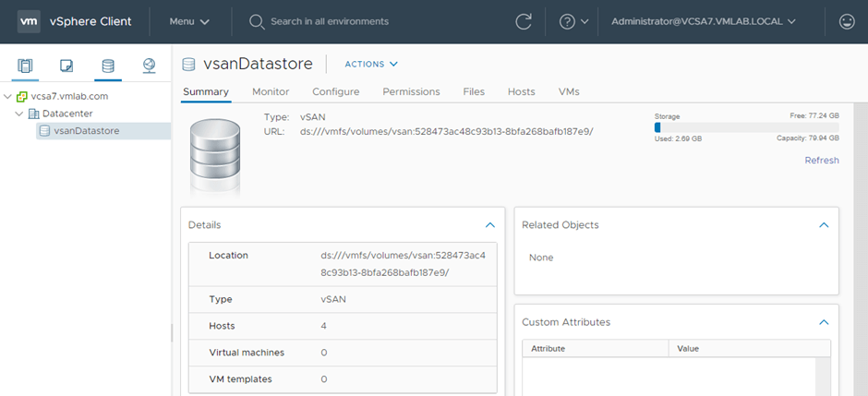Screen dimensions: 868x396
Task: Click the Attribute column header
Action: point(596,348)
